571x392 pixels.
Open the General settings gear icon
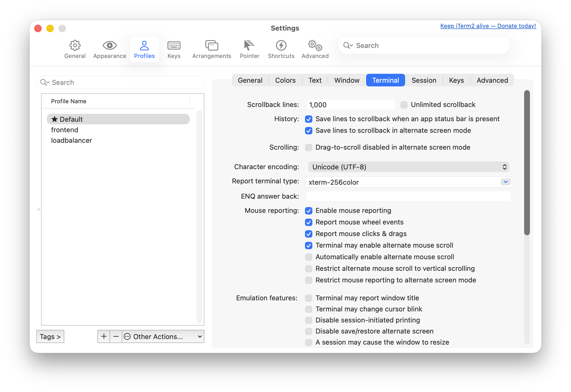pyautogui.click(x=75, y=46)
